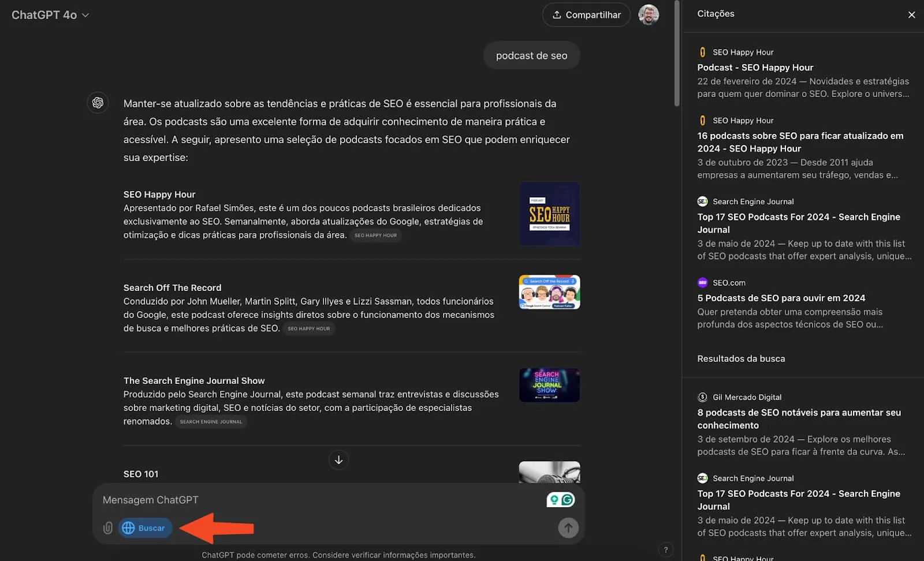Click the green lightbulb extension icon
924x561 pixels.
pos(554,500)
